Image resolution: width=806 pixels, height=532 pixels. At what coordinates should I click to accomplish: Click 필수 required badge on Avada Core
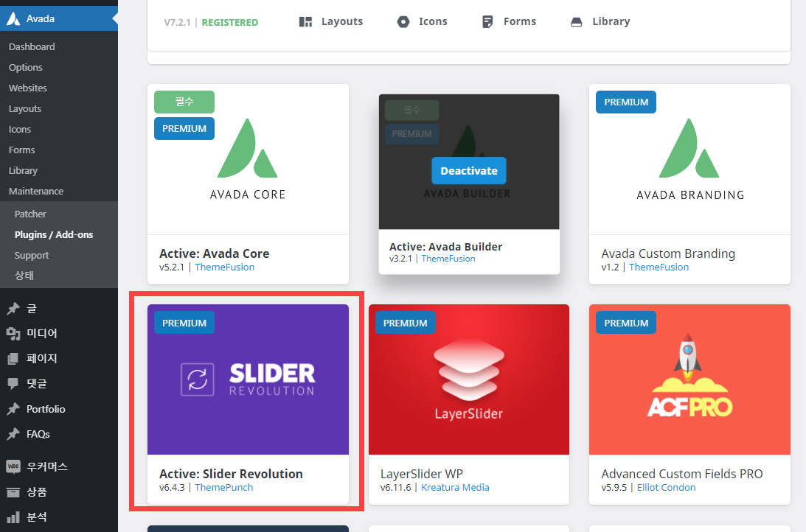pyautogui.click(x=184, y=102)
